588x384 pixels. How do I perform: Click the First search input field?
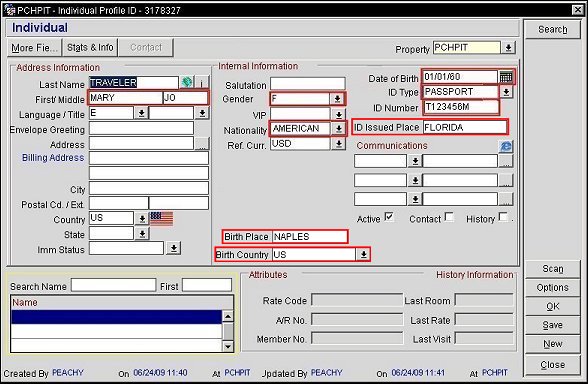click(x=207, y=285)
